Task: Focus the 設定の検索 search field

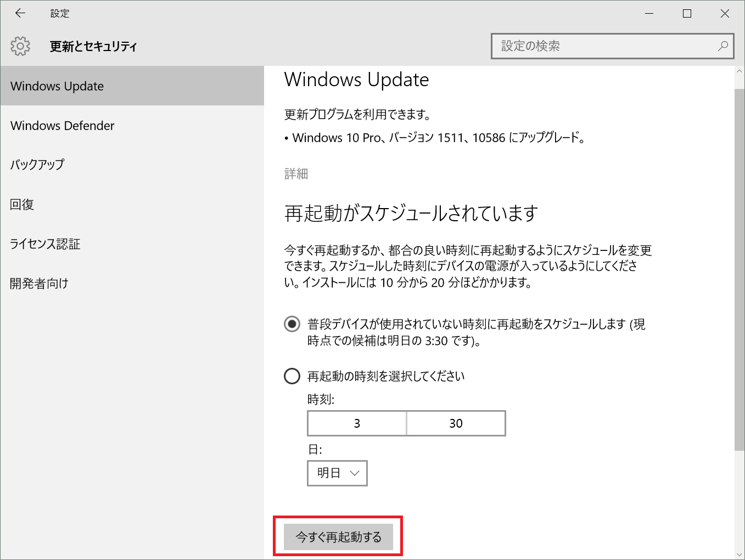Action: point(613,46)
